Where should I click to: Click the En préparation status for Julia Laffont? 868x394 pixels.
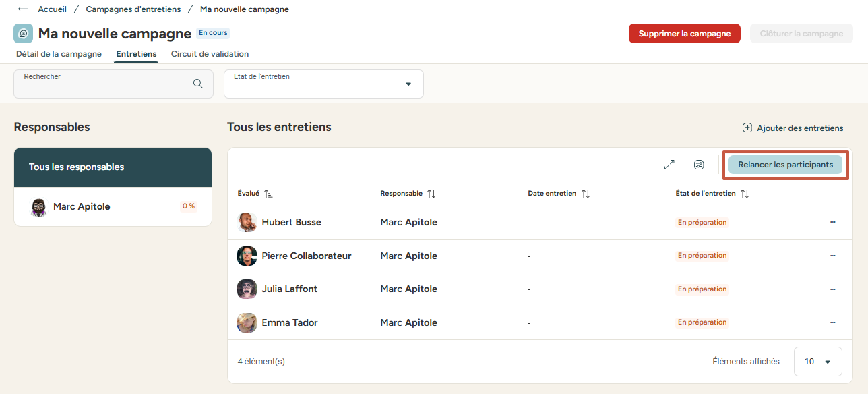point(702,289)
